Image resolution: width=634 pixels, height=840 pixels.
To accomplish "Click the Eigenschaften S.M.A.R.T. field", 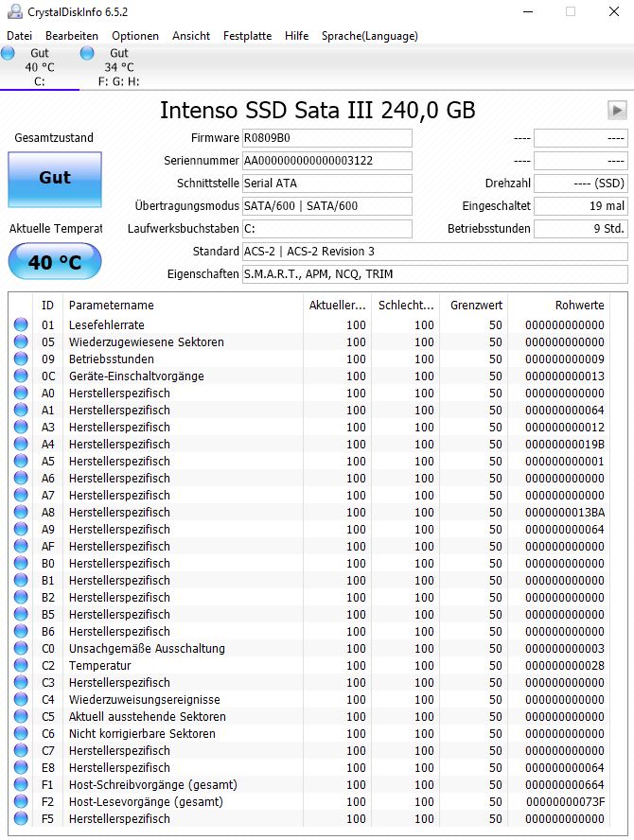I will coord(434,273).
